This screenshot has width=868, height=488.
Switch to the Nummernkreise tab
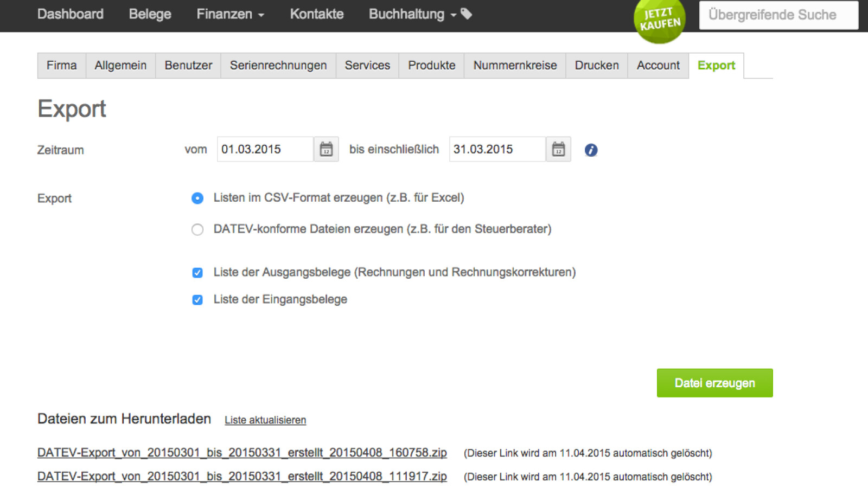click(x=514, y=65)
